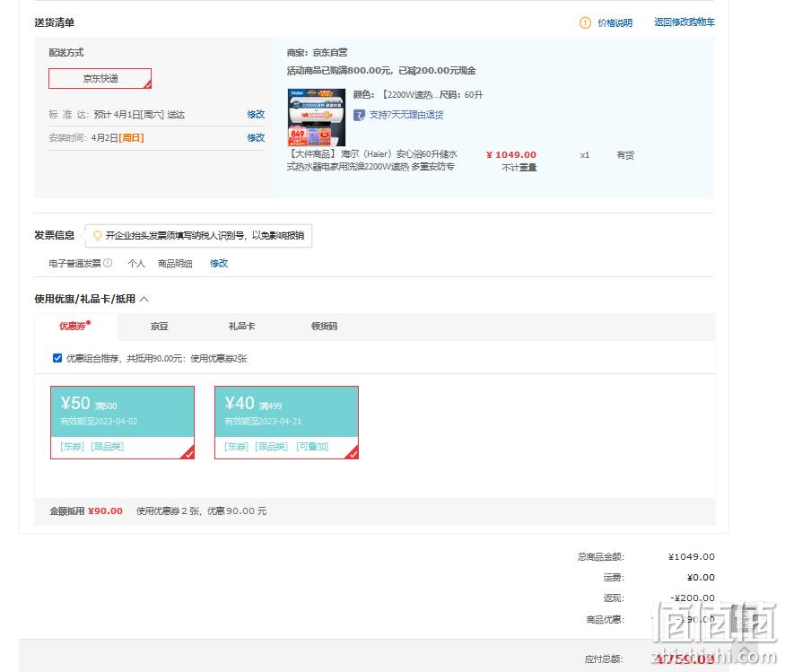Click the 已购满800.00元 promotion text
This screenshot has height=672, width=785.
tap(381, 71)
